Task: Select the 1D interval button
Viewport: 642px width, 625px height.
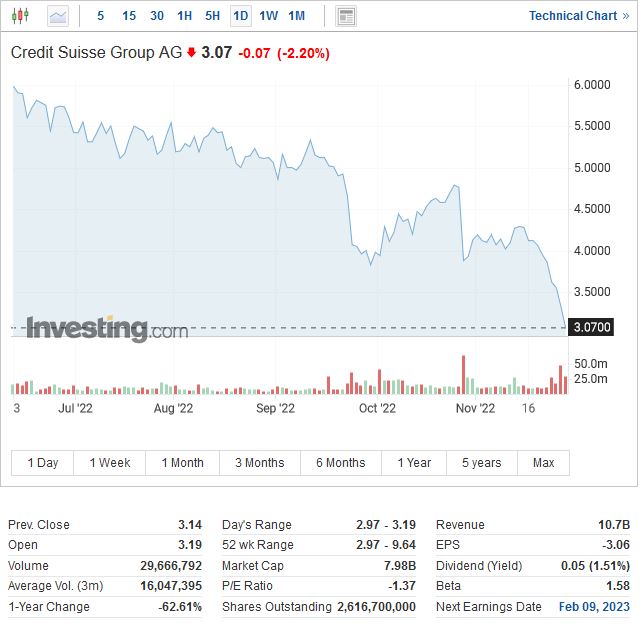Action: click(x=241, y=16)
